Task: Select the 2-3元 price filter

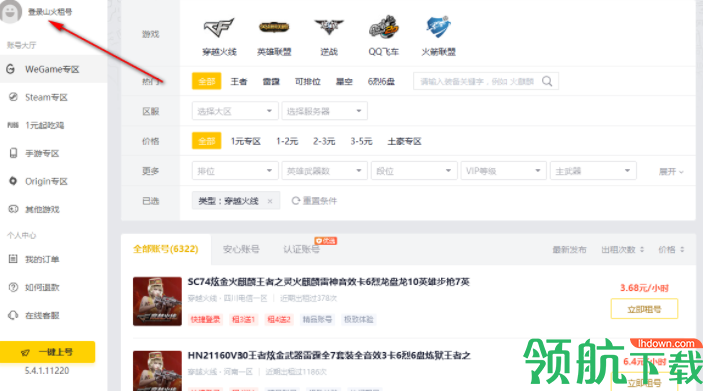Action: [x=324, y=141]
